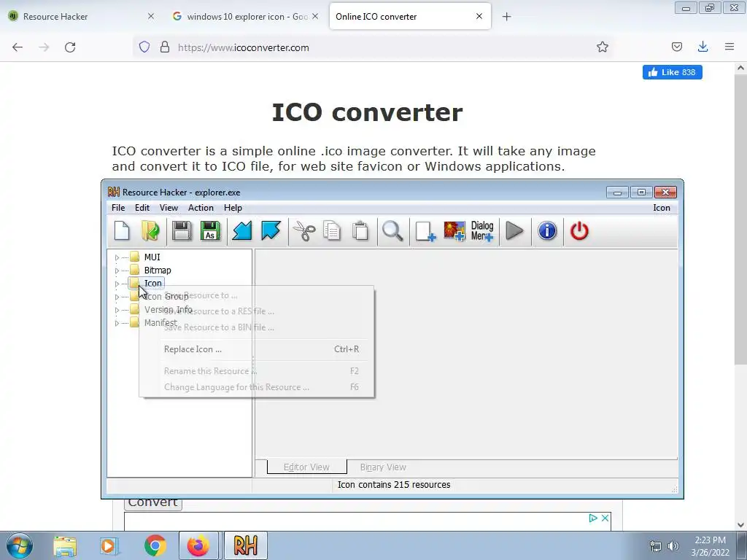Open Windows Explorer from the taskbar
The width and height of the screenshot is (747, 560).
[x=65, y=545]
